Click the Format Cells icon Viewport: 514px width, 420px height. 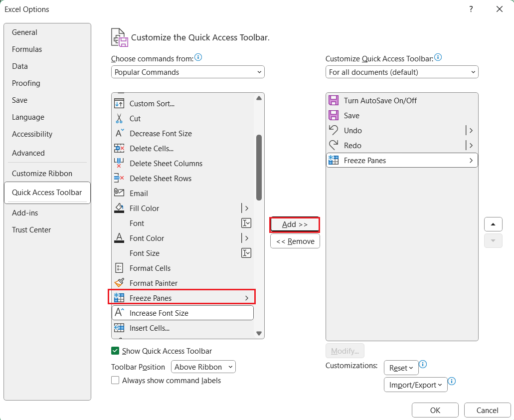click(x=119, y=268)
